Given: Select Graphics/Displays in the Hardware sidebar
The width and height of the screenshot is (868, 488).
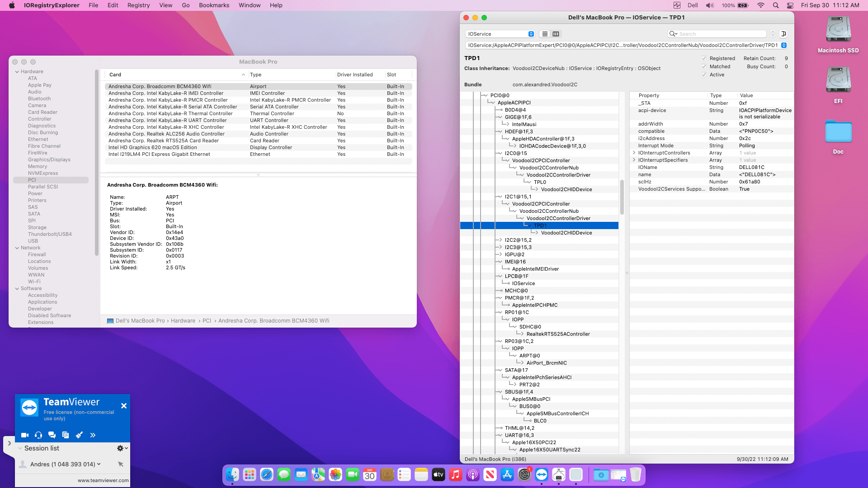Looking at the screenshot, I should pos(49,160).
